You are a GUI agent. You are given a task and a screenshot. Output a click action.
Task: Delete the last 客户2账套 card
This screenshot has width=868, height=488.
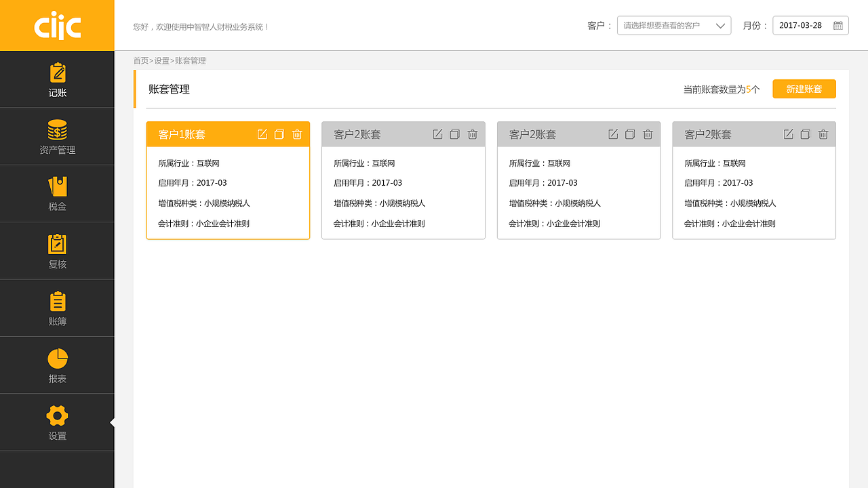click(x=823, y=134)
